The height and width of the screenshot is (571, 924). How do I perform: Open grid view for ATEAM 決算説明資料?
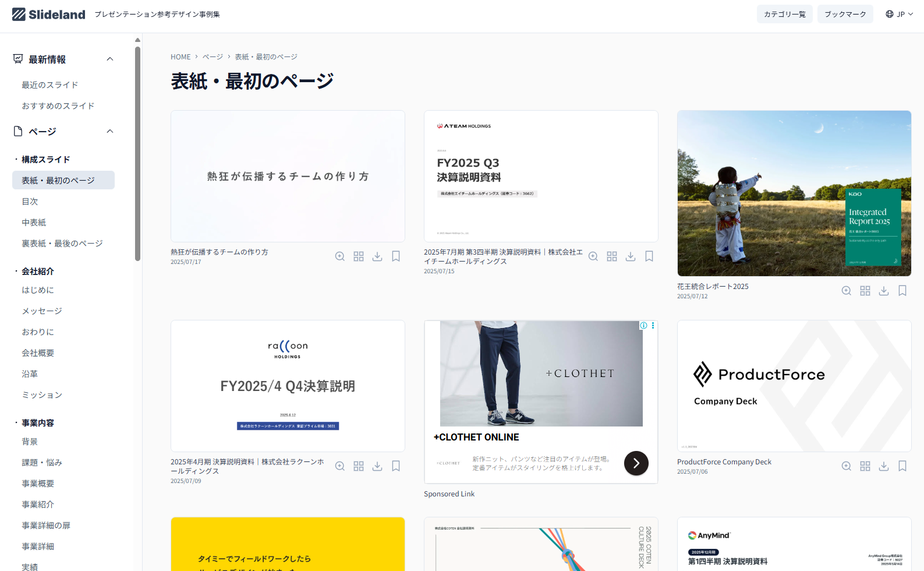(612, 256)
